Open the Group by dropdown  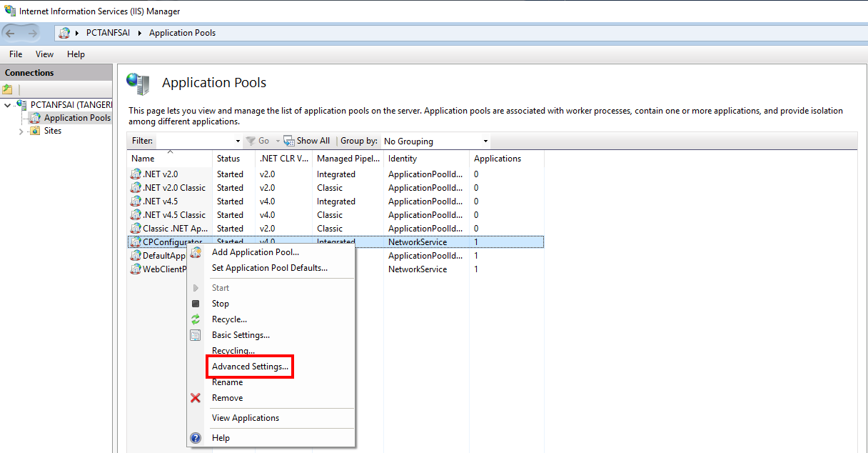485,141
